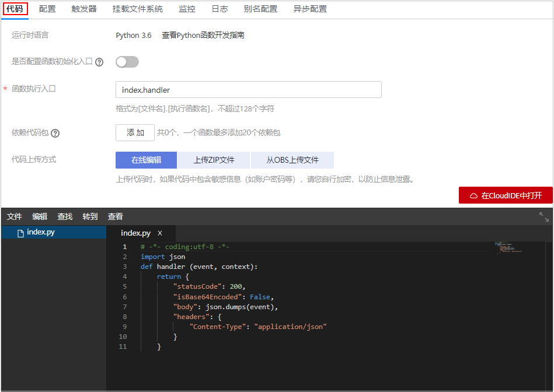Screen dimensions: 554x392
Task: Click the coding:utf-8 comment line
Action: tap(185, 247)
